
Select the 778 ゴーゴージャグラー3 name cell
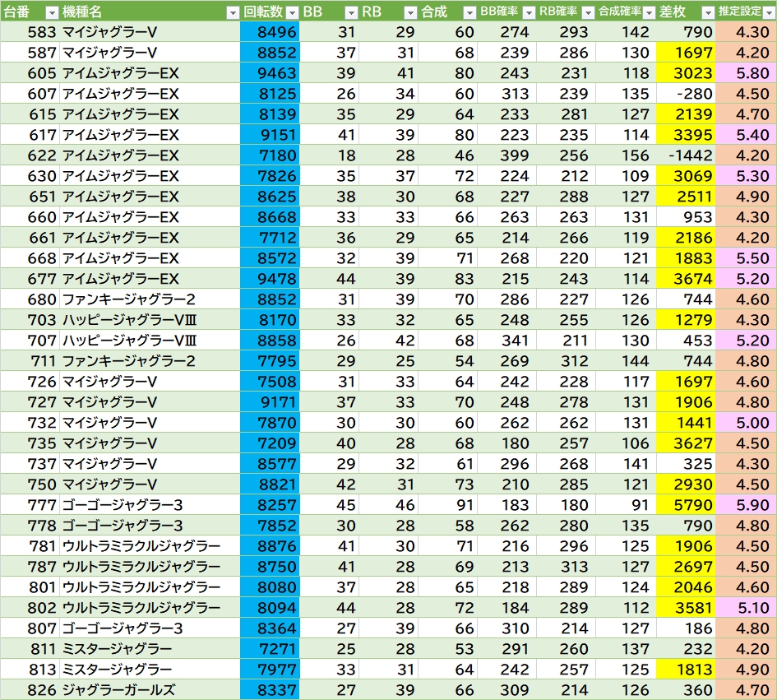(150, 526)
